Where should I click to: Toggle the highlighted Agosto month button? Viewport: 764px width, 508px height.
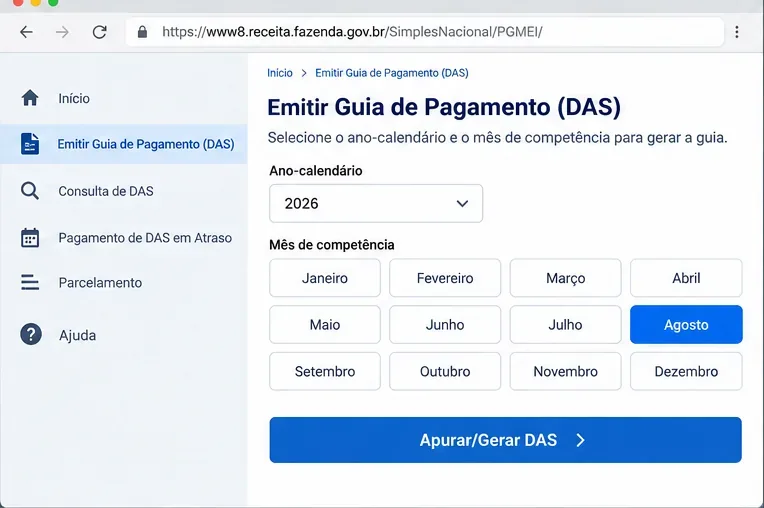(x=686, y=325)
